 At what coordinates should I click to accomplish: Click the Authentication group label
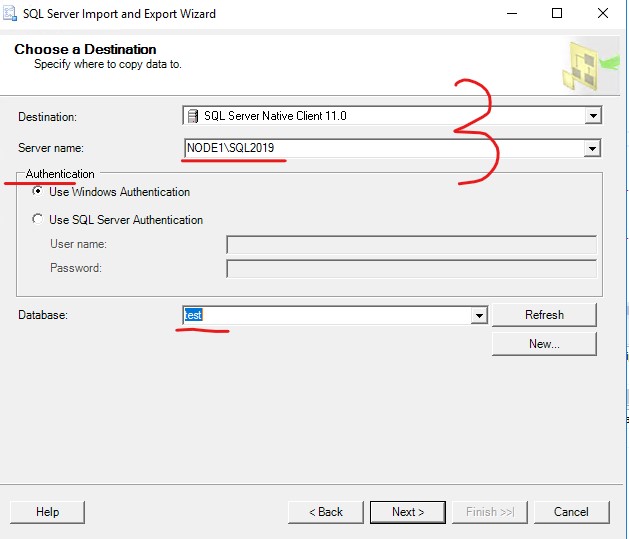(60, 174)
